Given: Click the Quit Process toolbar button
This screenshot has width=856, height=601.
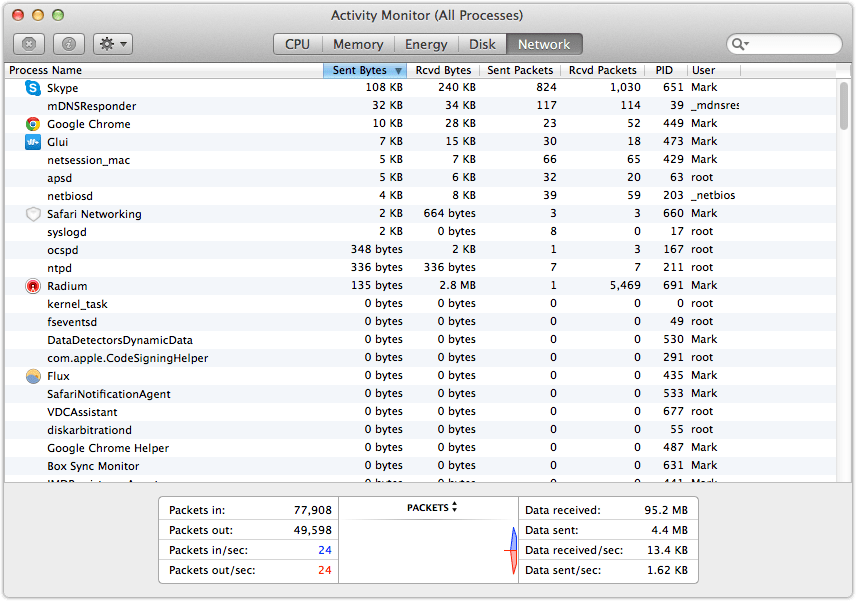Looking at the screenshot, I should pyautogui.click(x=29, y=44).
